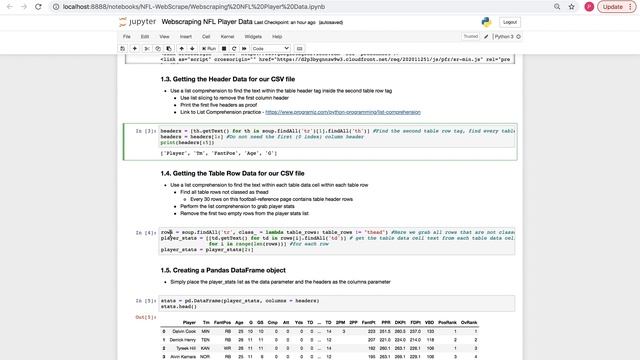
Task: Insert a cell below with plus icon
Action: point(135,49)
